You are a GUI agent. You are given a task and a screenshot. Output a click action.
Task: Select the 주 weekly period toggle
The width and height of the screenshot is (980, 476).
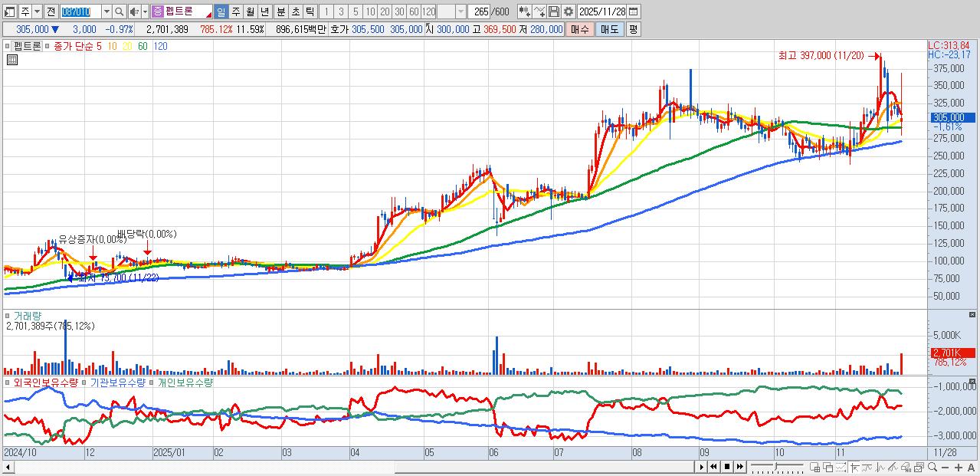[x=235, y=11]
